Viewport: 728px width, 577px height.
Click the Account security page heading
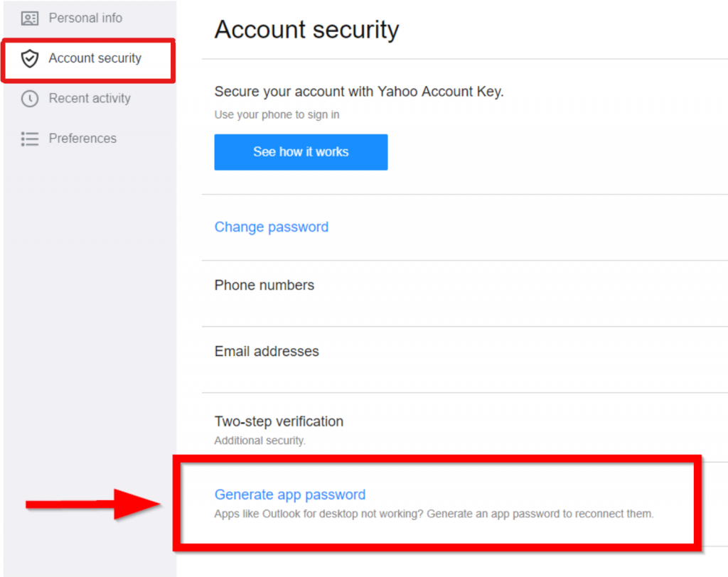tap(306, 30)
